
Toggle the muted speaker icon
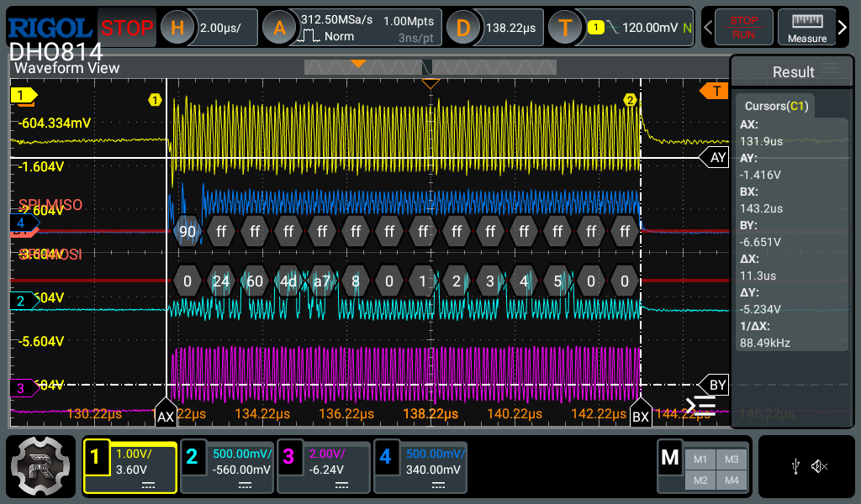coord(819,467)
